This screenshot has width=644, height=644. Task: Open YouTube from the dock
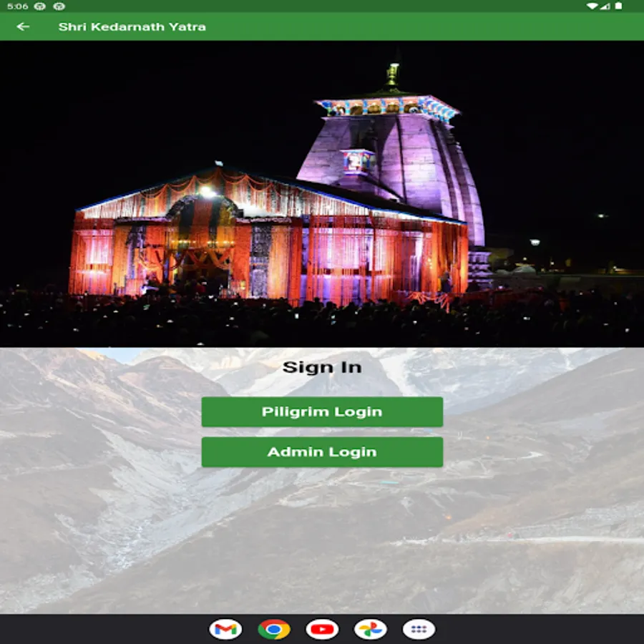point(322,629)
